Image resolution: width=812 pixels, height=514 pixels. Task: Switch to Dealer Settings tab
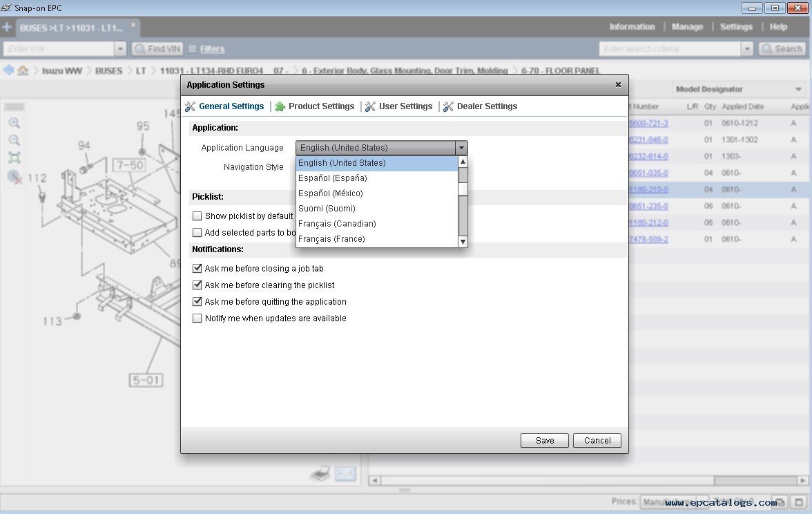(480, 106)
